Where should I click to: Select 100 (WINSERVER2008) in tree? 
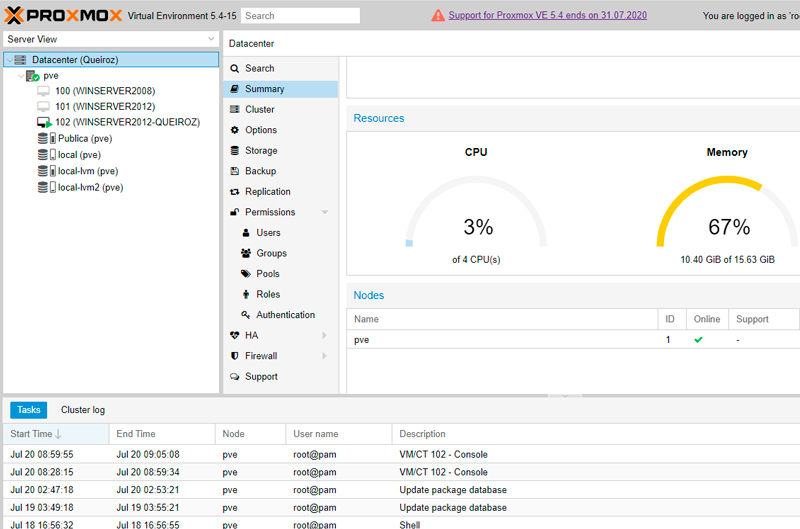click(105, 91)
